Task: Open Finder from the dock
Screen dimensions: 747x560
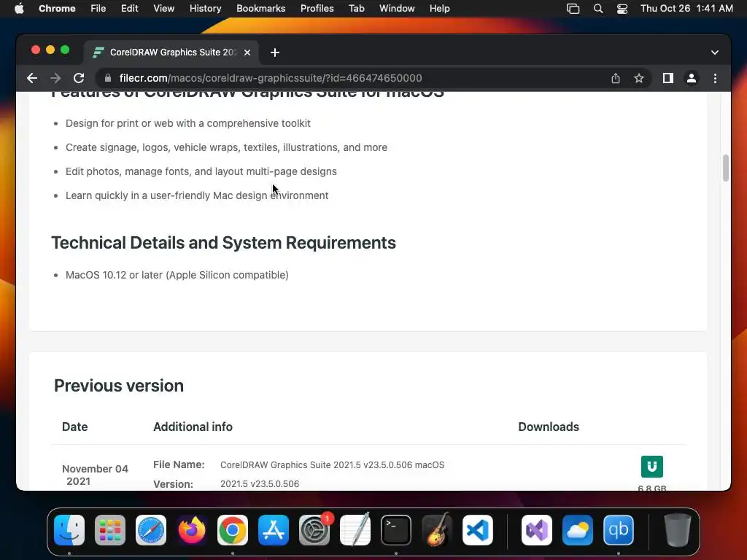Action: point(69,530)
